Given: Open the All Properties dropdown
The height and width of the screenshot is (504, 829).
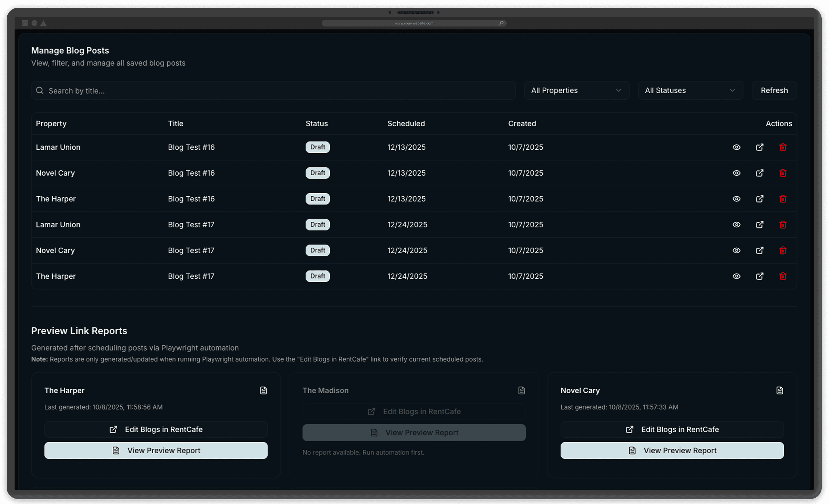Looking at the screenshot, I should coord(576,90).
